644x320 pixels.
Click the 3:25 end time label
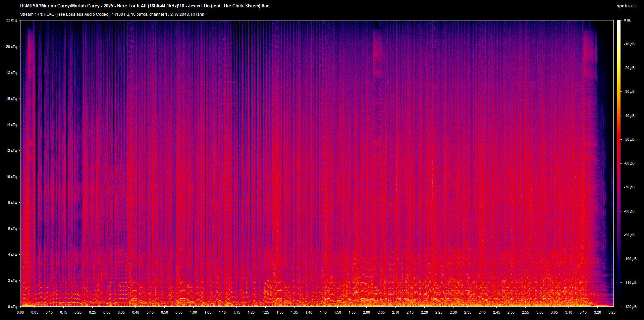[612, 312]
